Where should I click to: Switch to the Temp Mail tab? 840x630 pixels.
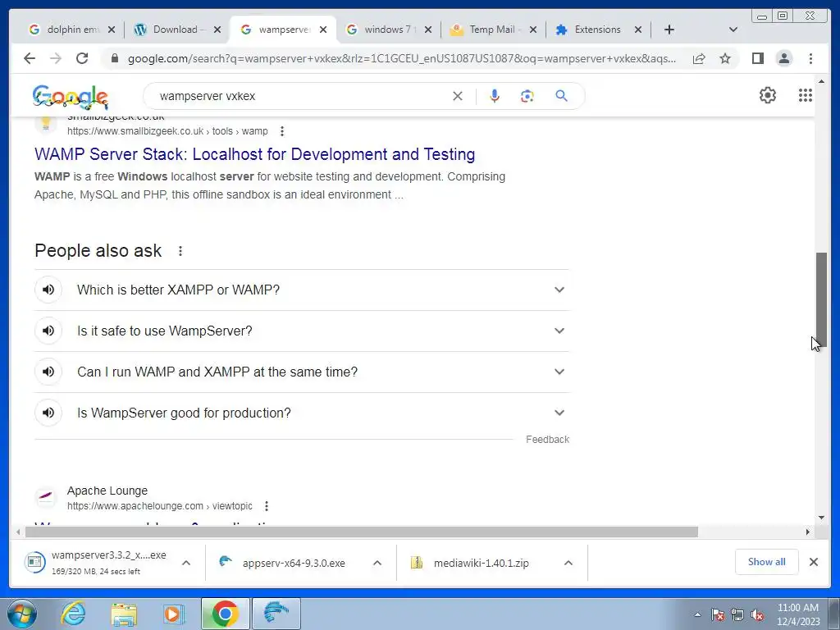click(x=492, y=30)
